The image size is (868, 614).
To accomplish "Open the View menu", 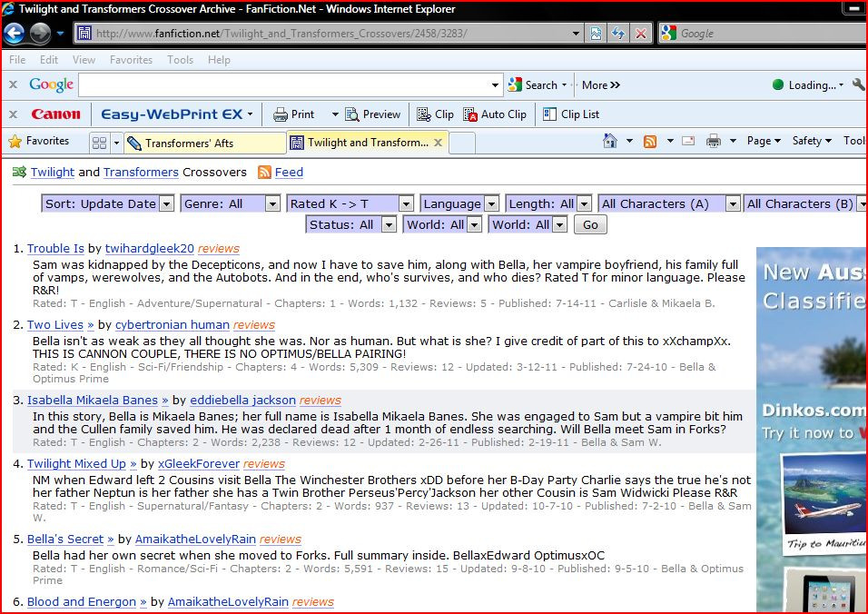I will coord(84,60).
